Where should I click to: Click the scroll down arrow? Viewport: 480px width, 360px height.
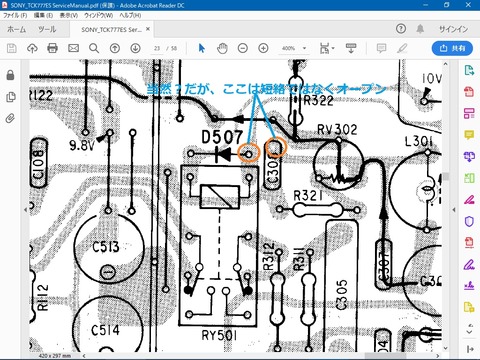[446, 348]
